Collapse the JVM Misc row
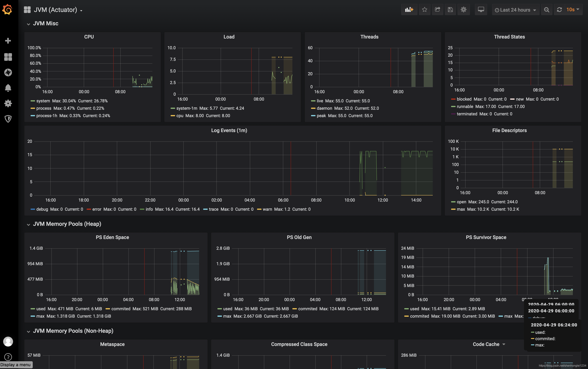588x369 pixels. tap(45, 23)
